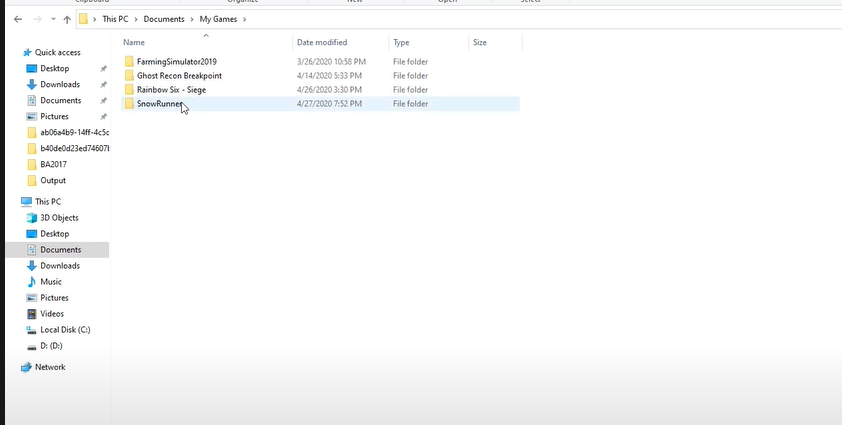Sort by Date modified column
The width and height of the screenshot is (842, 425).
[x=322, y=42]
